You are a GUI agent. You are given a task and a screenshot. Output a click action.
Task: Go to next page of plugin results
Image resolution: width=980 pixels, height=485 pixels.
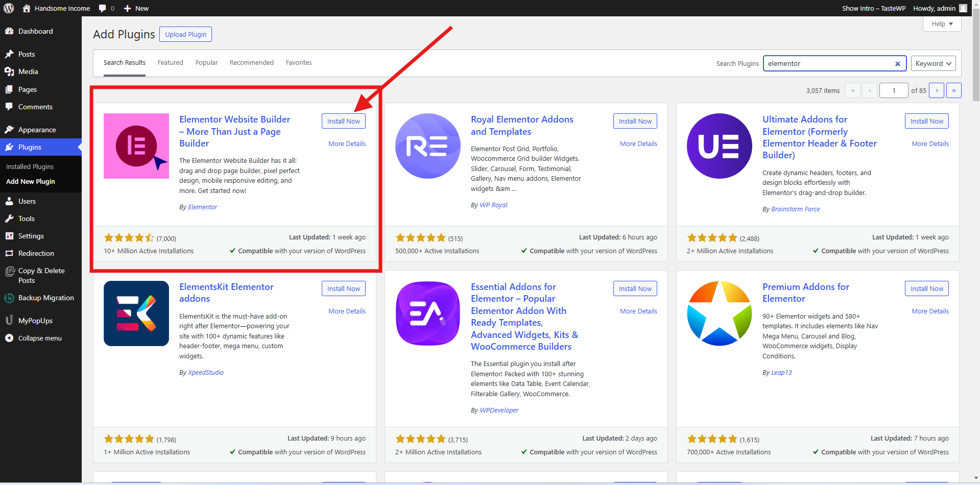click(x=937, y=90)
